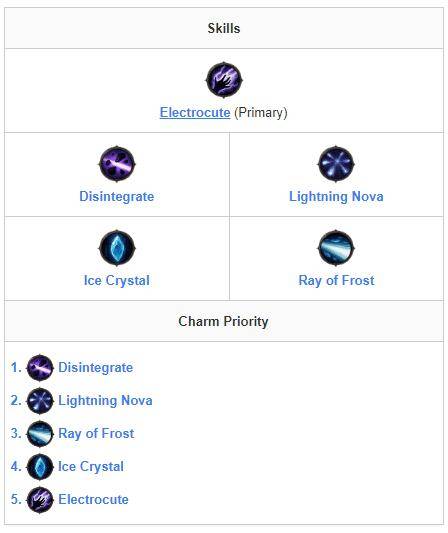Open the Disintegrate link under Skills
This screenshot has width=448, height=533.
(x=117, y=196)
